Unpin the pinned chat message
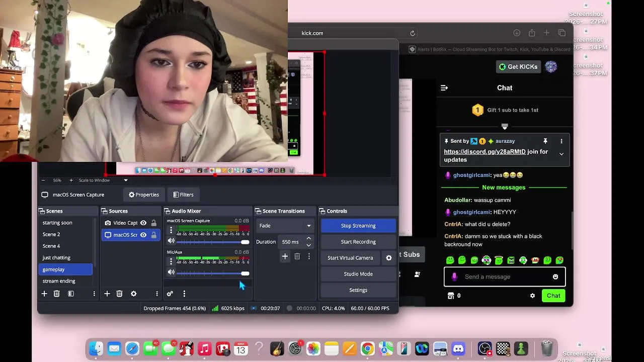644x362 pixels. click(x=545, y=141)
